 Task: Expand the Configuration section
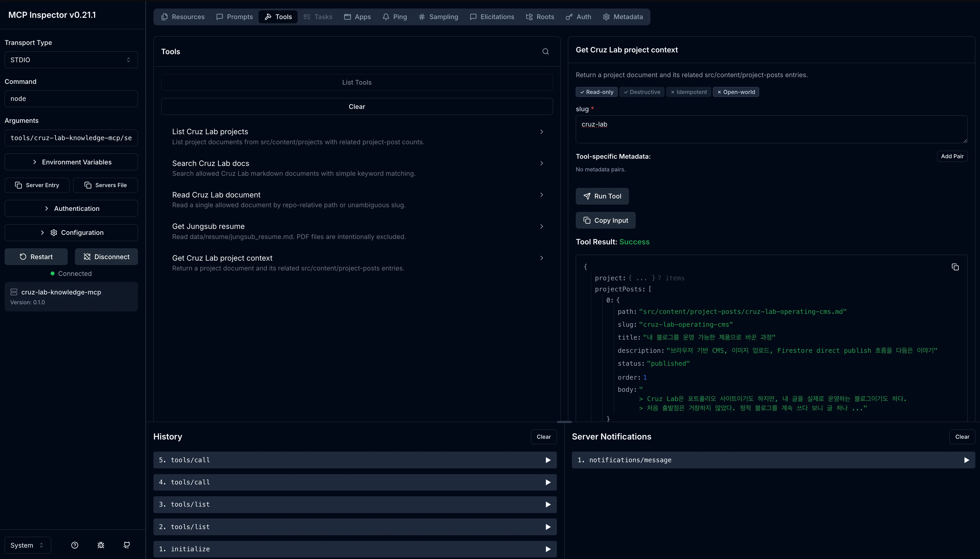[71, 233]
